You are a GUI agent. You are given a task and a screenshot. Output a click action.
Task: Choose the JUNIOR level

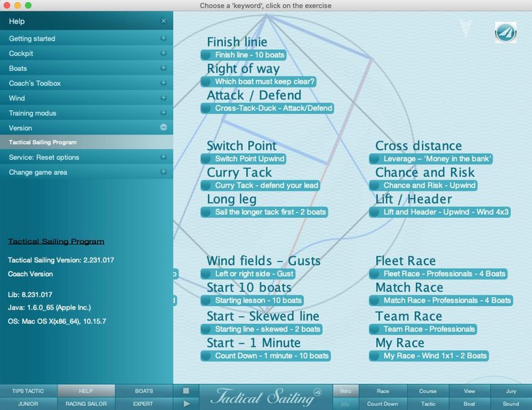point(29,404)
